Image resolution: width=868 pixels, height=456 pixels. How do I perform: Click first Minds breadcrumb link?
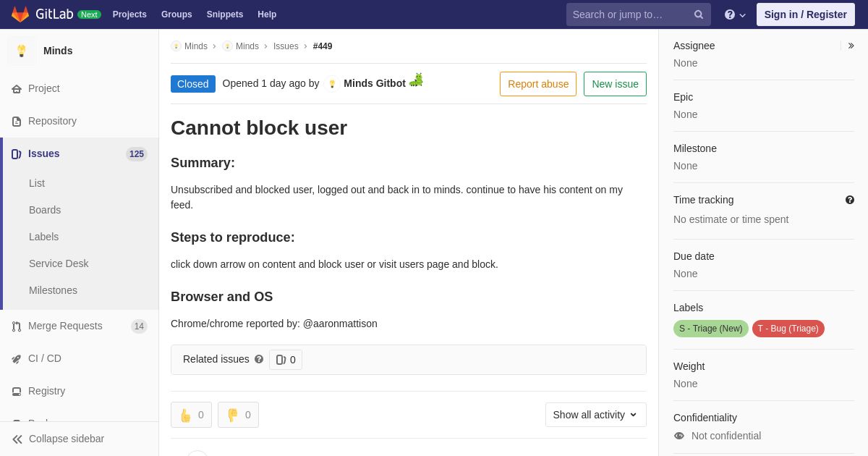(196, 46)
